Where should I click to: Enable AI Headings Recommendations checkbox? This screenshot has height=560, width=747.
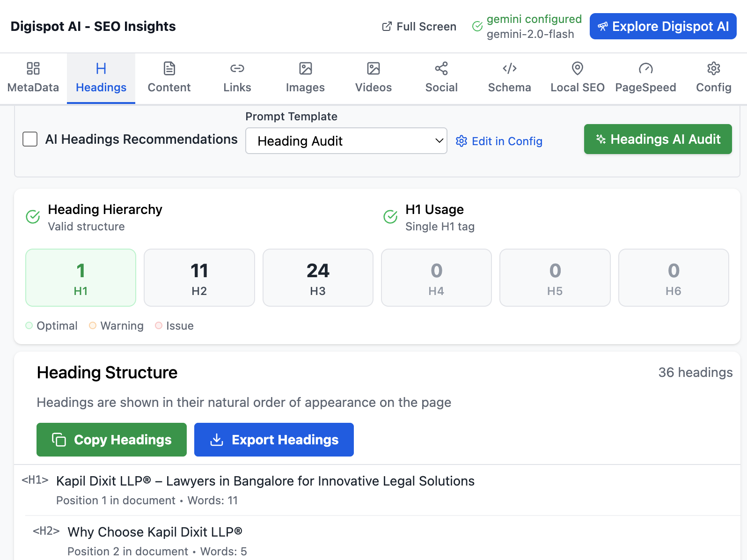30,139
